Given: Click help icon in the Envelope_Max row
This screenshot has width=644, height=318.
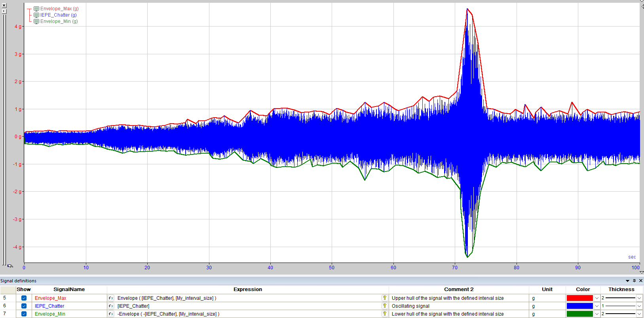Looking at the screenshot, I should (x=384, y=298).
